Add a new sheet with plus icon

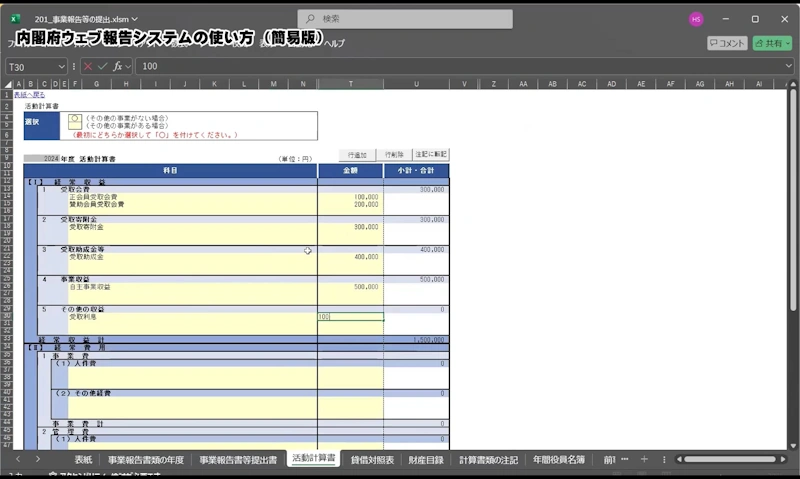tap(644, 459)
